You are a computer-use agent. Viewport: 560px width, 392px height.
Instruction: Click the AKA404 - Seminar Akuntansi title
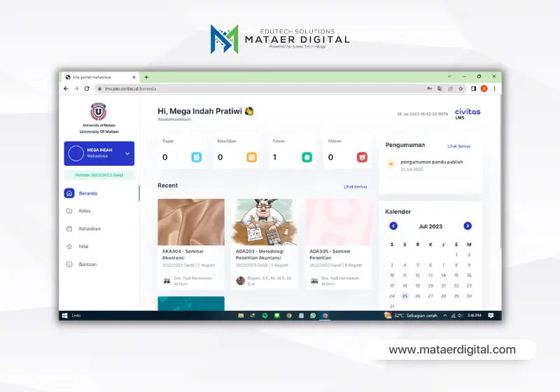point(183,255)
